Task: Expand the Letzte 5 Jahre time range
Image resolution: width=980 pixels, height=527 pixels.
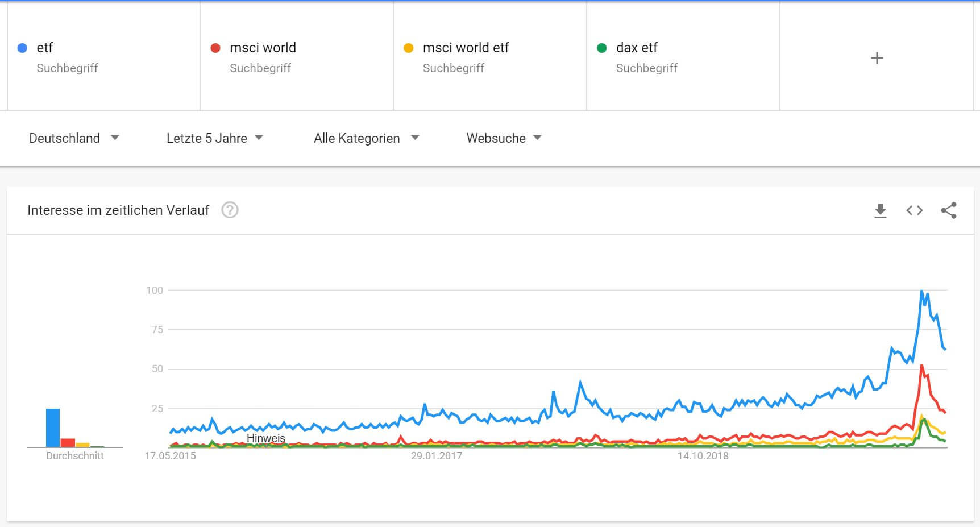Action: point(215,138)
